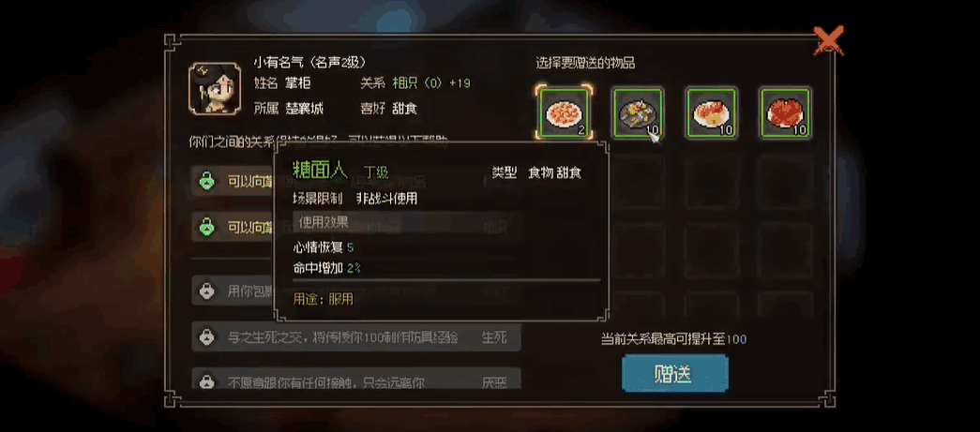980x432 pixels.
Task: Click the 喜好 甜食 preference label
Action: (389, 108)
